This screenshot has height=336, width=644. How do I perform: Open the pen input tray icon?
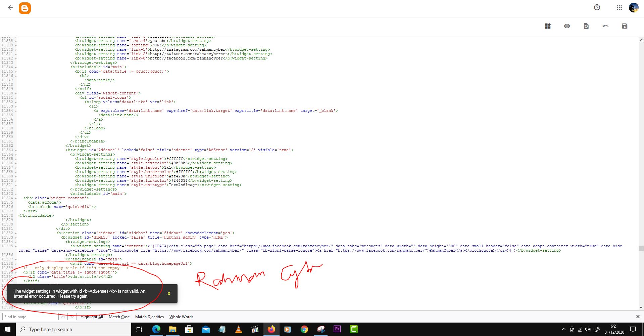597,329
